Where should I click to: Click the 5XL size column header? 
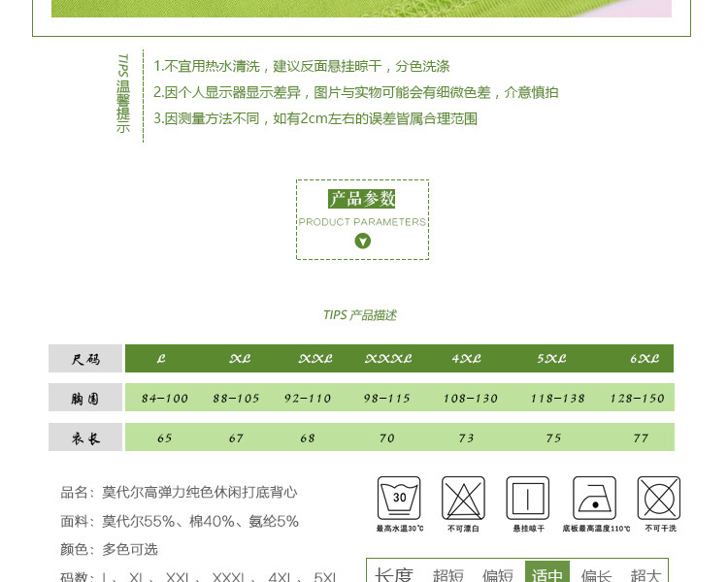click(x=551, y=359)
